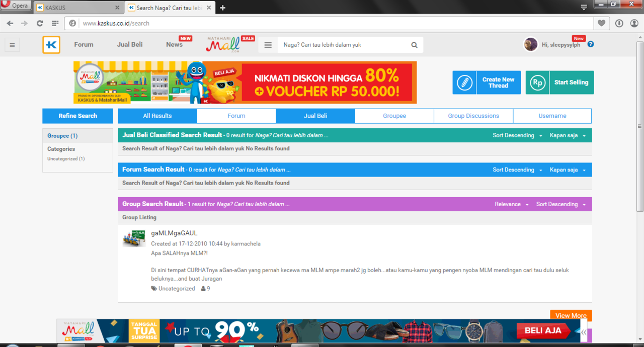
Task: Click the site info icon in address bar
Action: (72, 23)
